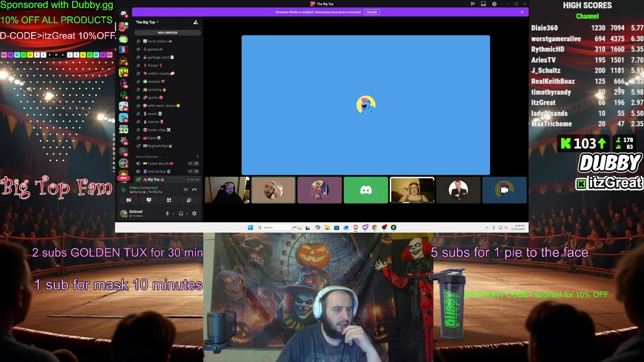
Task: Open the invite people icon beside The Big Top
Action: click(196, 22)
